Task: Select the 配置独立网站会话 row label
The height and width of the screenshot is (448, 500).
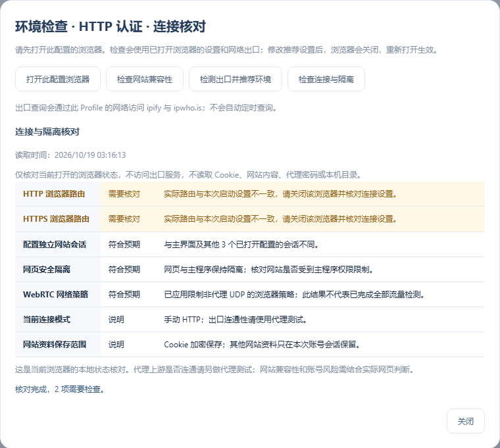Action: (55, 245)
